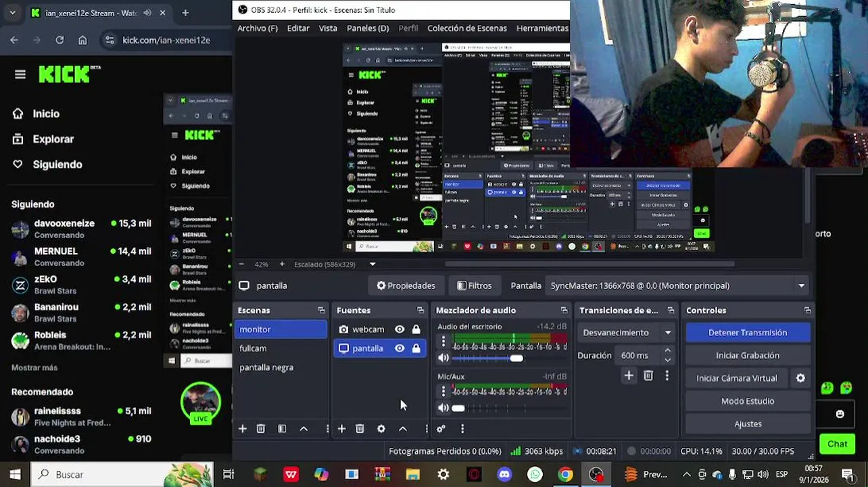Zoom out preview with minus button
Viewport: 868px width, 487px height.
pos(242,264)
